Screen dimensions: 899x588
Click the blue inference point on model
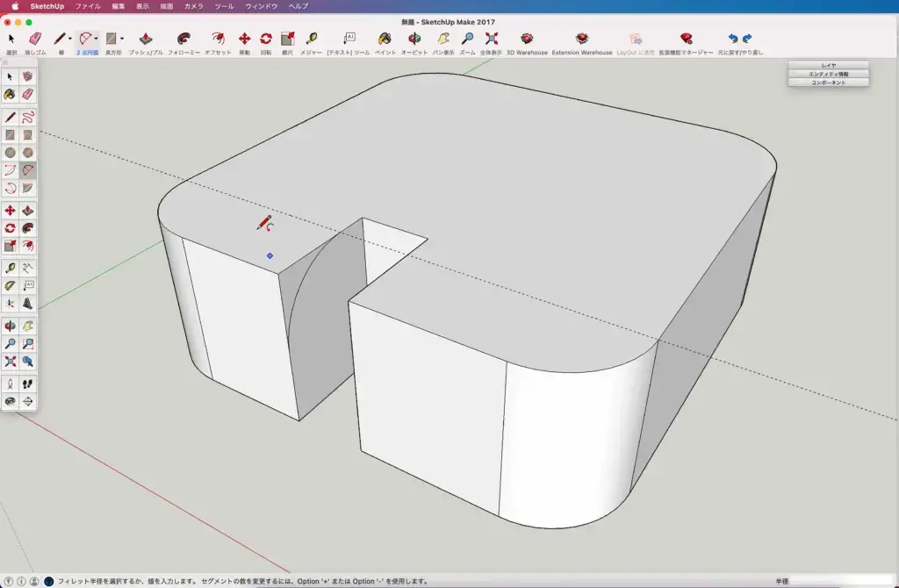tap(270, 255)
